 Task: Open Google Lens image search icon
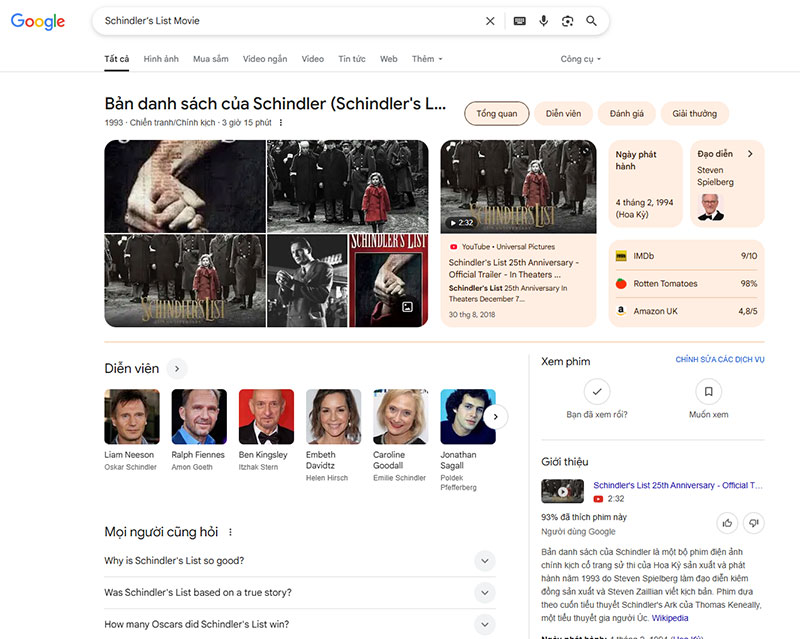click(567, 21)
